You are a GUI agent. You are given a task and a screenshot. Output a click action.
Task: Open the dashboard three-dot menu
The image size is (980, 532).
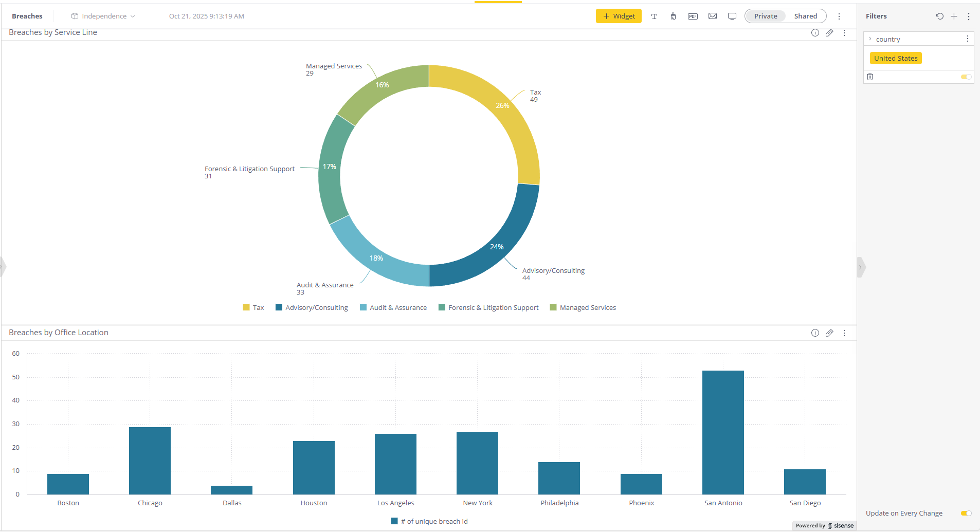point(840,16)
